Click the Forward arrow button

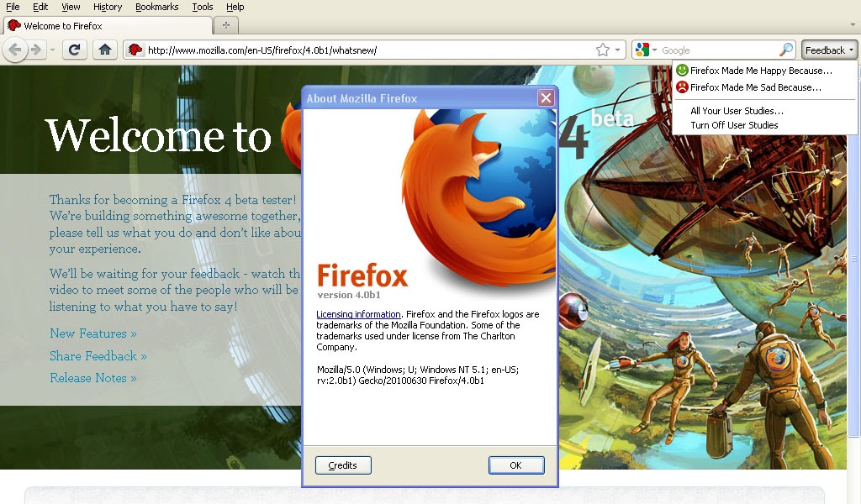36,50
